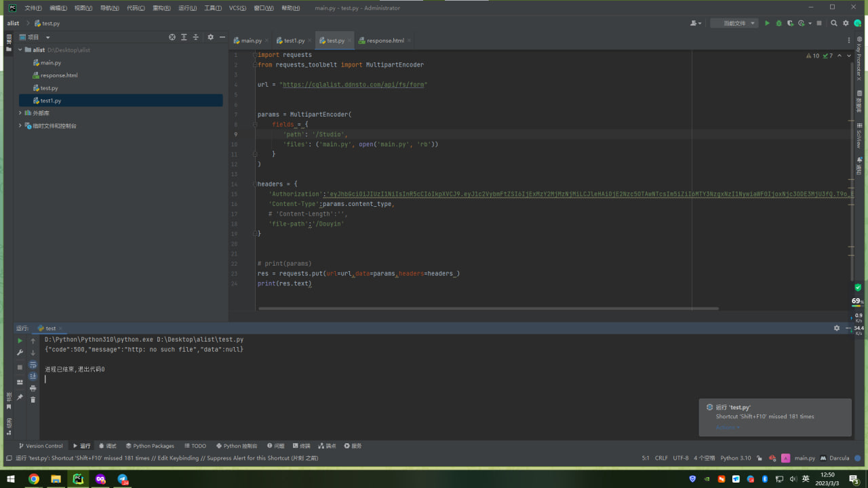Hide the project panel with the minus icon
The height and width of the screenshot is (488, 868).
222,37
